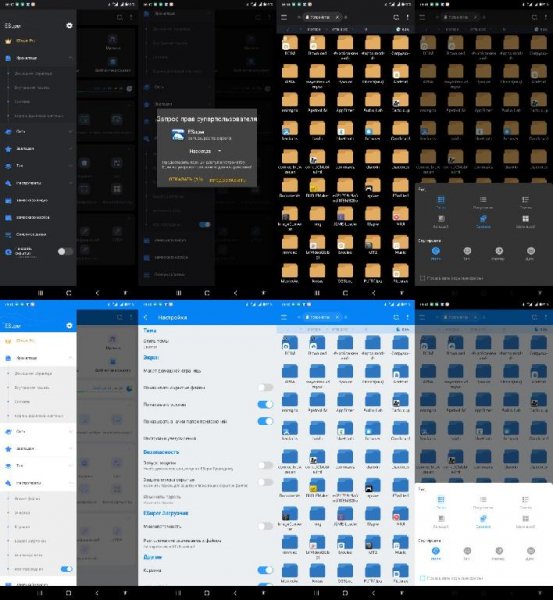553x600 pixels.
Task: Collapse the first expanded section chevron in dark drawer
Action: click(70, 58)
